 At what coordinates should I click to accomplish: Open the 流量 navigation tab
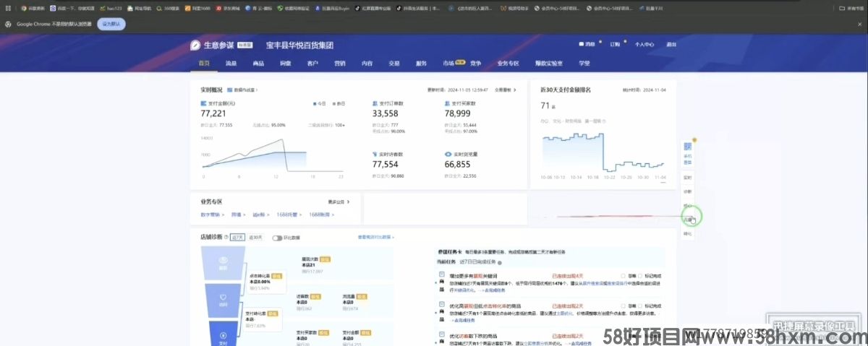[231, 64]
